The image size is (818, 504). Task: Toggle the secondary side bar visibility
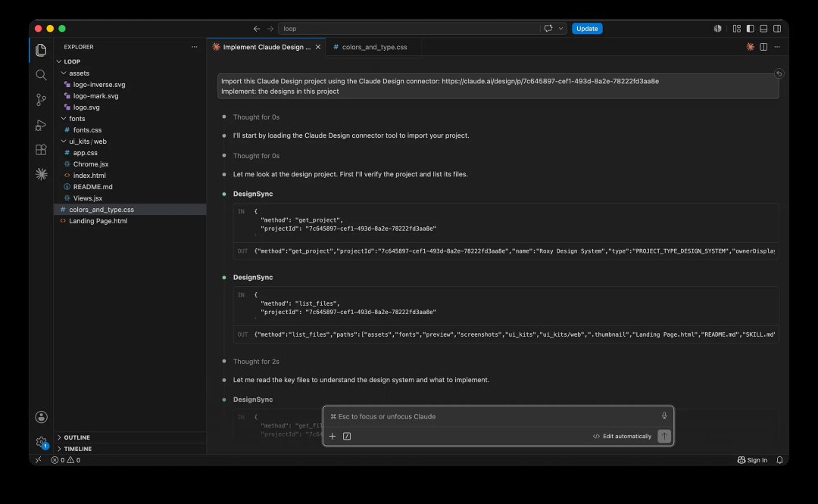(777, 29)
